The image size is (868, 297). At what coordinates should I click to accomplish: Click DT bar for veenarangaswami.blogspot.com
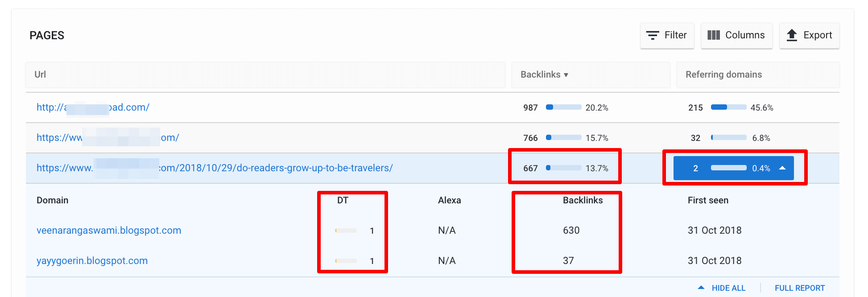[x=346, y=231]
